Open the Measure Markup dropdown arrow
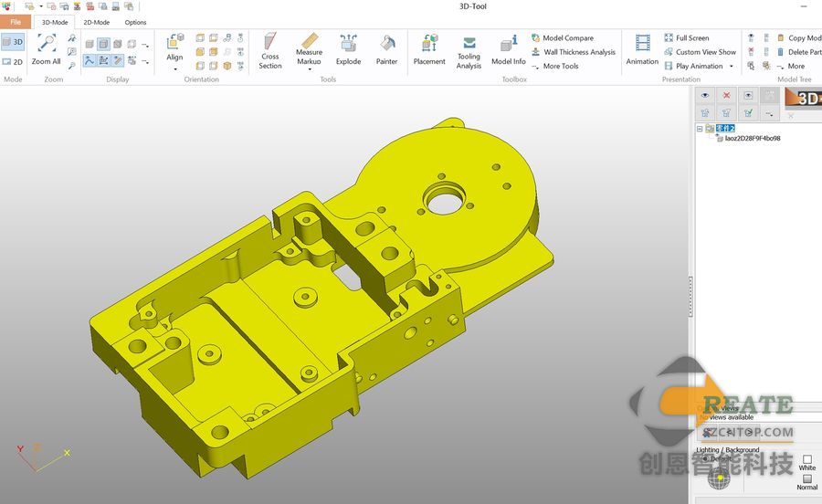 (310, 69)
